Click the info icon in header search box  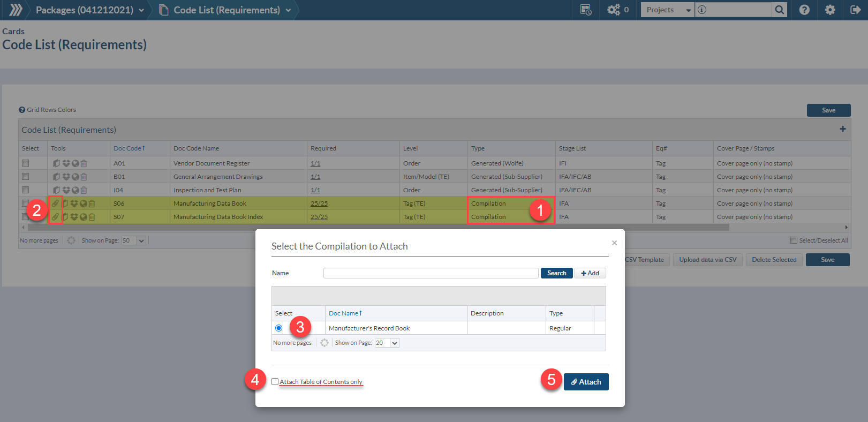pyautogui.click(x=702, y=10)
